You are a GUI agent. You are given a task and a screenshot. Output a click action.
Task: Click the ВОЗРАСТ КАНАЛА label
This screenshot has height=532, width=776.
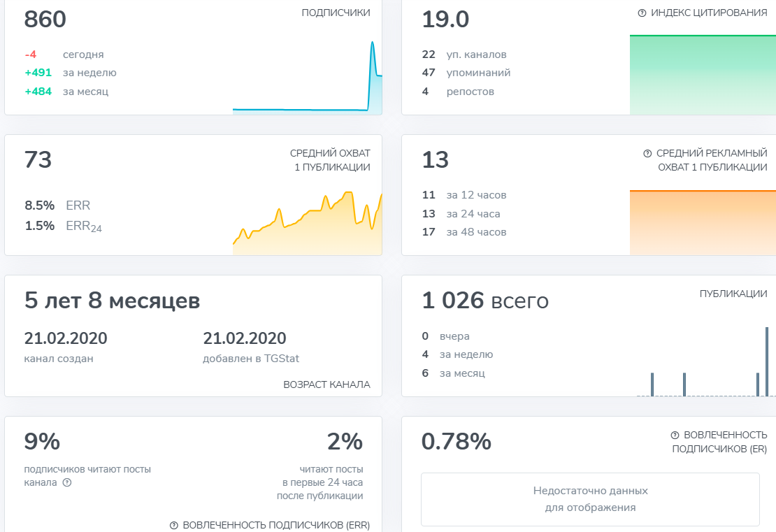coord(326,384)
